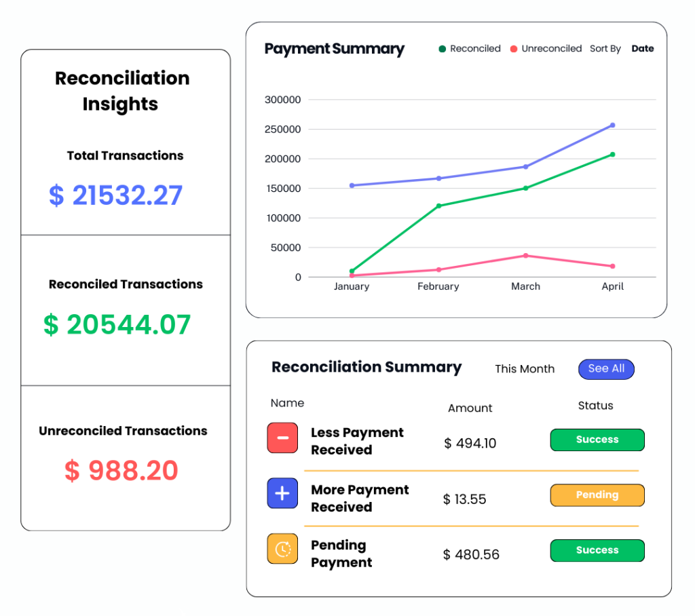Click Success status for Less Payment Received
The image size is (695, 616).
tap(597, 440)
